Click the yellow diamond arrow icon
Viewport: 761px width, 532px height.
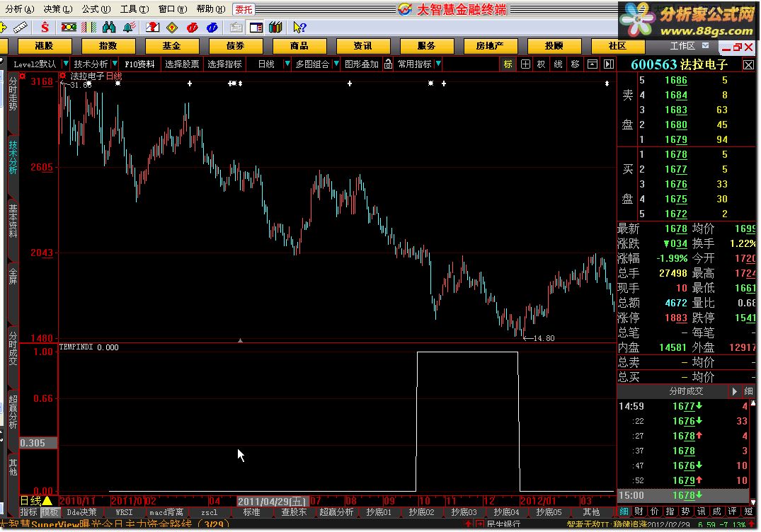click(x=172, y=28)
